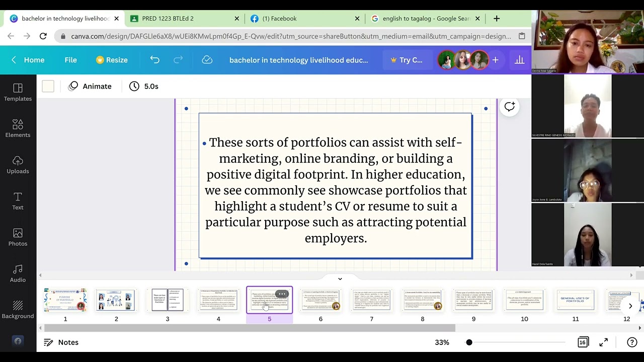Image resolution: width=644 pixels, height=362 pixels.
Task: Click the thumbnails horizontal scrollbar
Action: pos(250,328)
